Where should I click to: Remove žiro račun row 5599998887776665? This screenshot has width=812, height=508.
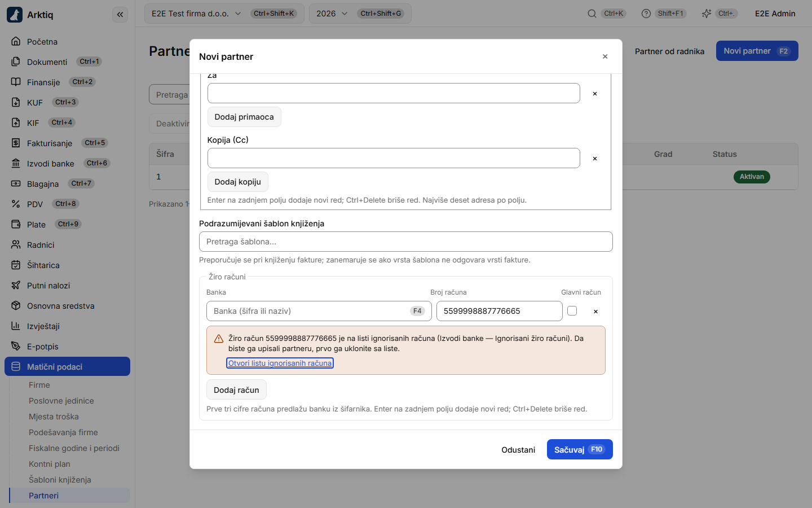(595, 312)
